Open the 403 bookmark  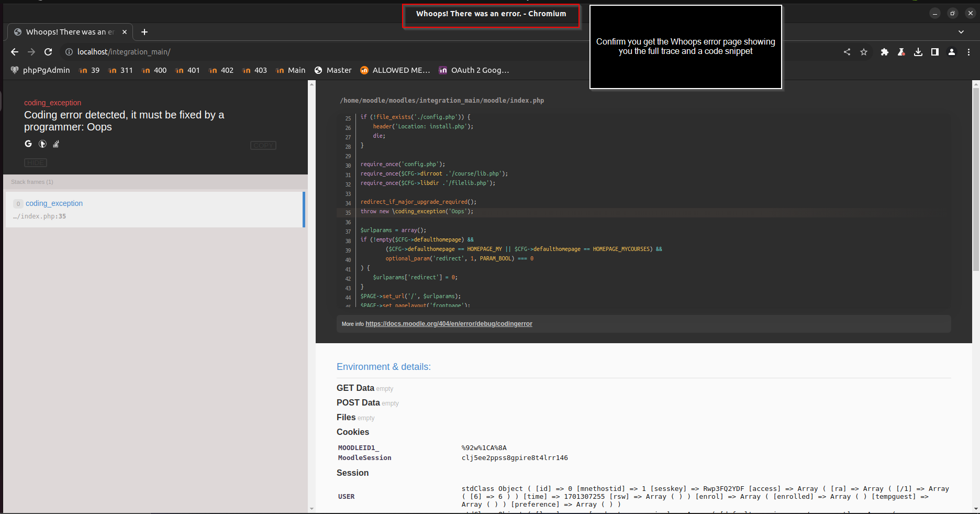(x=255, y=70)
